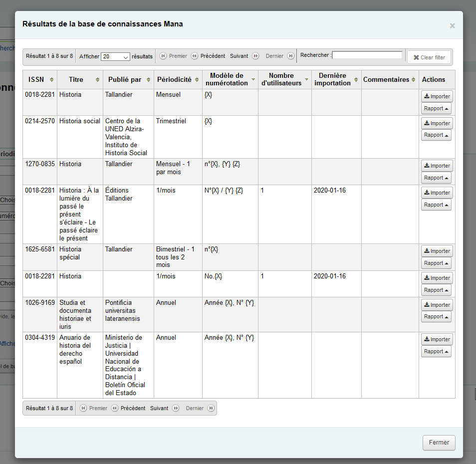The height and width of the screenshot is (464, 476).
Task: Open Rapport menu for Historia spécial
Action: tap(436, 263)
